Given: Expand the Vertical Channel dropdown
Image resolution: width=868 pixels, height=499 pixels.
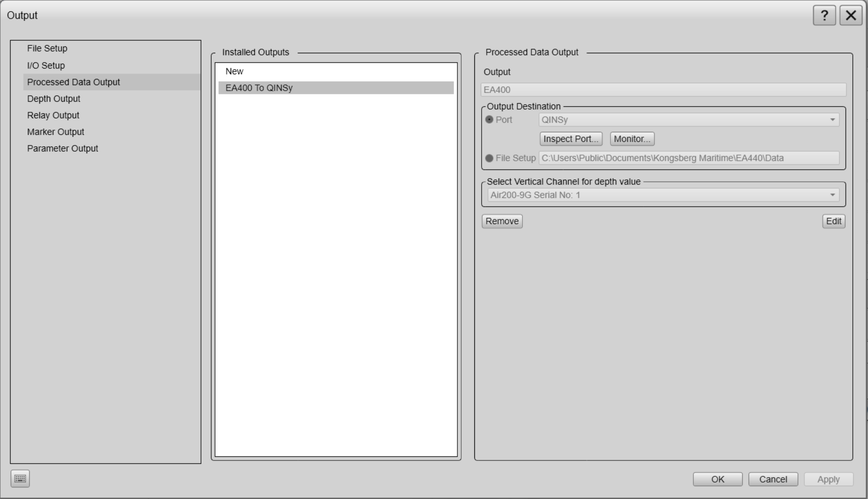Looking at the screenshot, I should [663, 195].
